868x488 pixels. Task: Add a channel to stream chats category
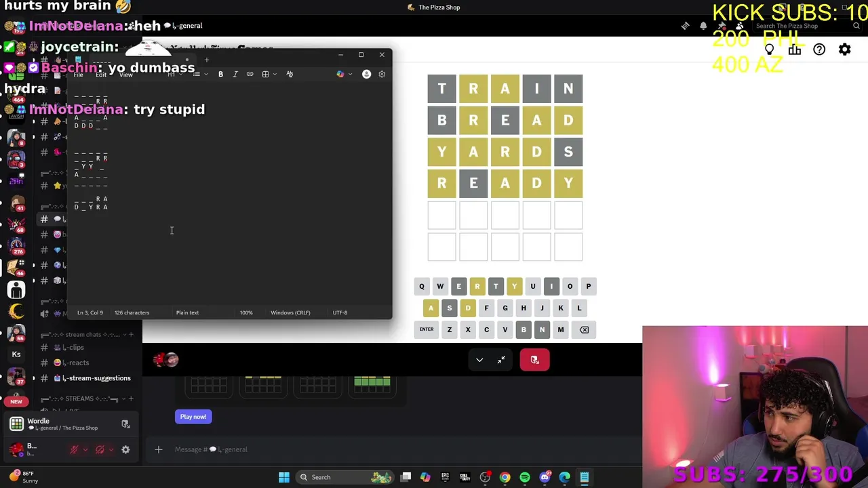(x=131, y=334)
